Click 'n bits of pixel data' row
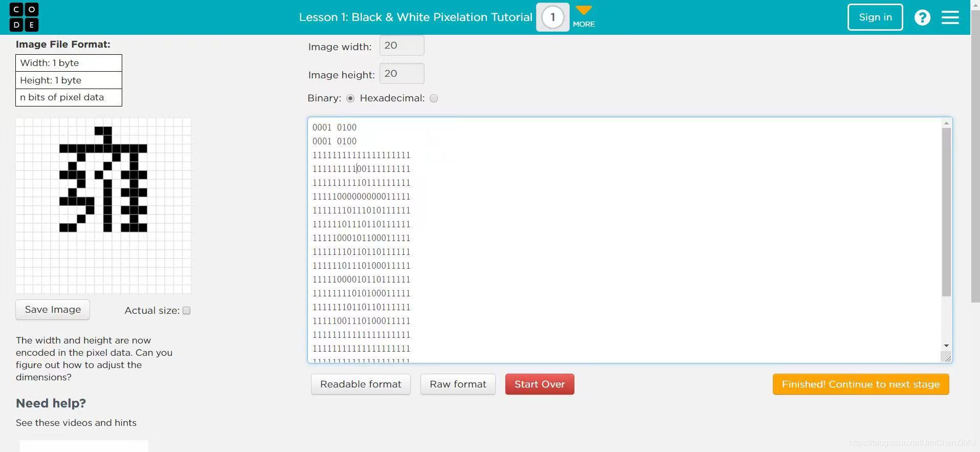 [69, 97]
